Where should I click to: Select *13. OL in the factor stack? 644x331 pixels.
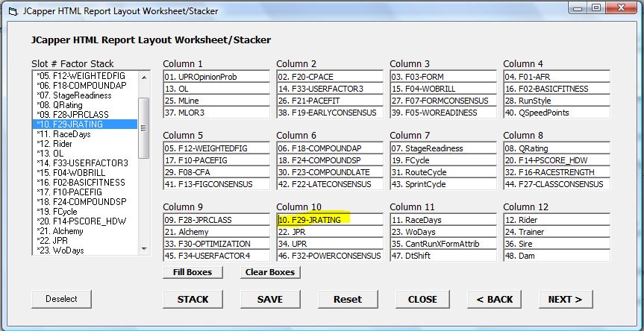[84, 154]
